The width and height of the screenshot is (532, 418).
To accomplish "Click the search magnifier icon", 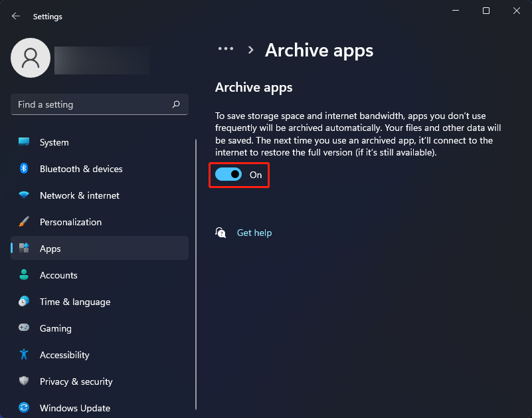I will click(x=176, y=104).
